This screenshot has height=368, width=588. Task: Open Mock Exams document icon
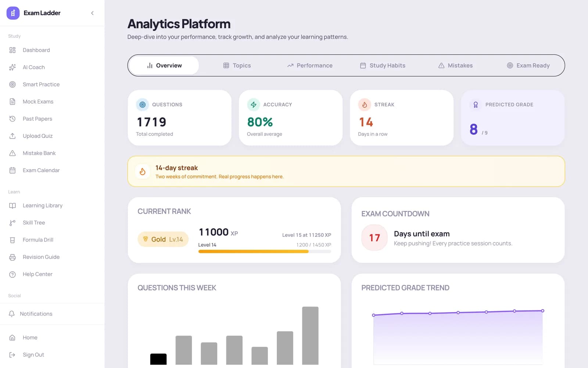tap(12, 102)
